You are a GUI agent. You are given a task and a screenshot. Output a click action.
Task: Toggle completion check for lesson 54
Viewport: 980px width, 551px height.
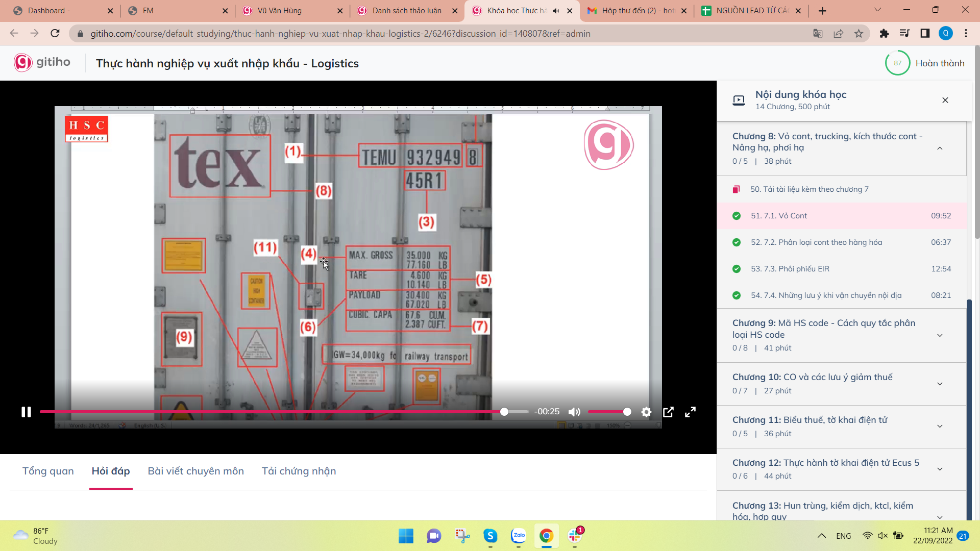click(737, 295)
